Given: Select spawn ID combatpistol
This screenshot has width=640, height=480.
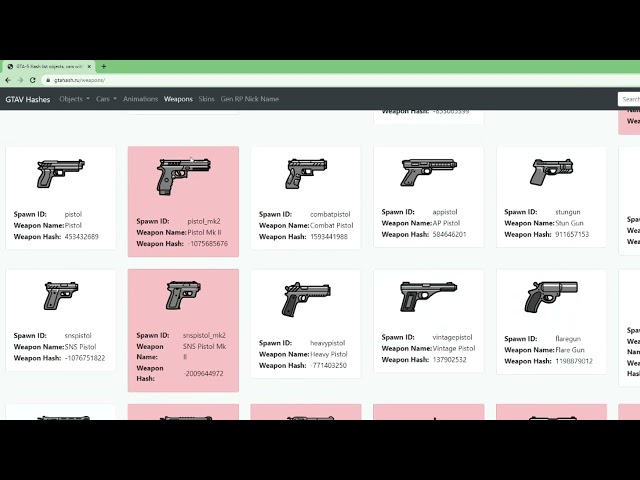Looking at the screenshot, I should (x=330, y=214).
